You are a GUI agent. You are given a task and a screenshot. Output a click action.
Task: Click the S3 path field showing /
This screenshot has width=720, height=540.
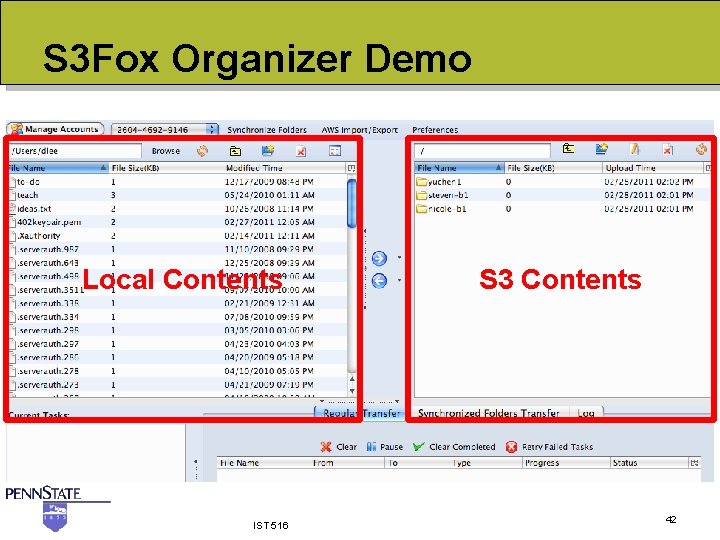[x=482, y=151]
